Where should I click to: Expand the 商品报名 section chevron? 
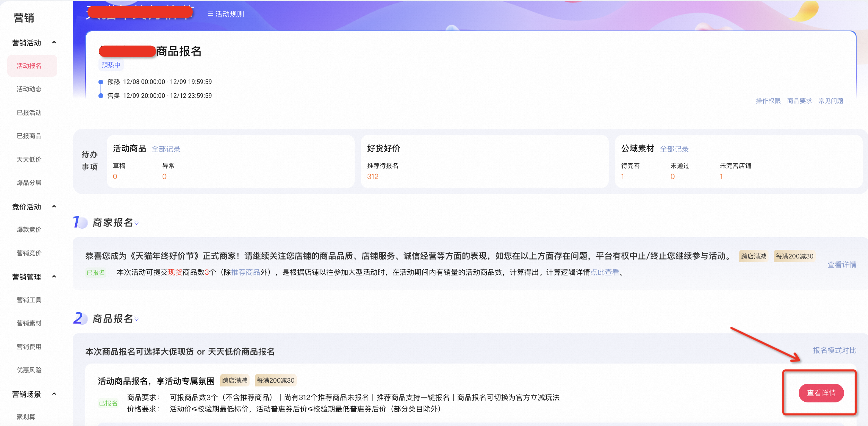(137, 319)
